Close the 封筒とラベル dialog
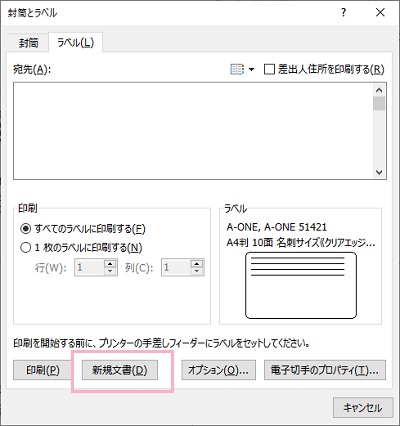Image resolution: width=400 pixels, height=426 pixels. [x=380, y=13]
